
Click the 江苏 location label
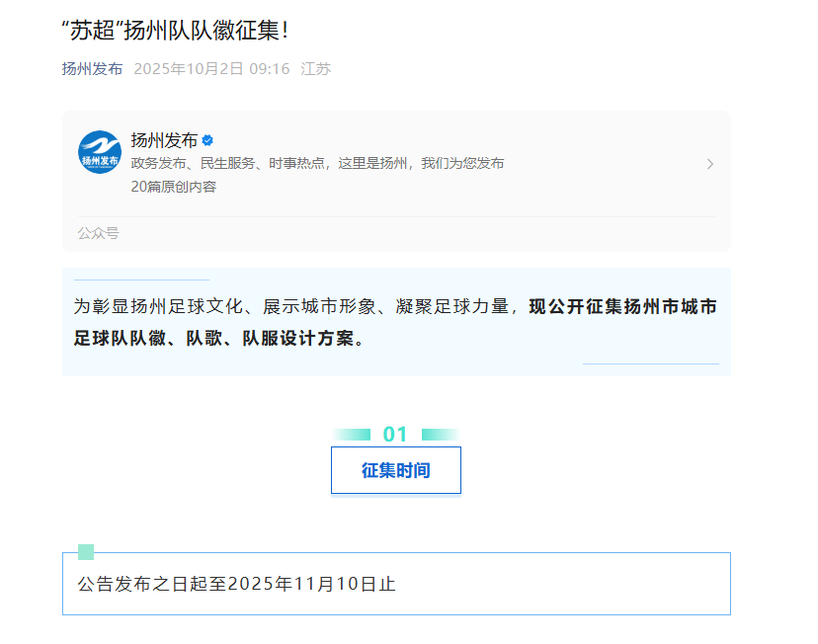316,69
